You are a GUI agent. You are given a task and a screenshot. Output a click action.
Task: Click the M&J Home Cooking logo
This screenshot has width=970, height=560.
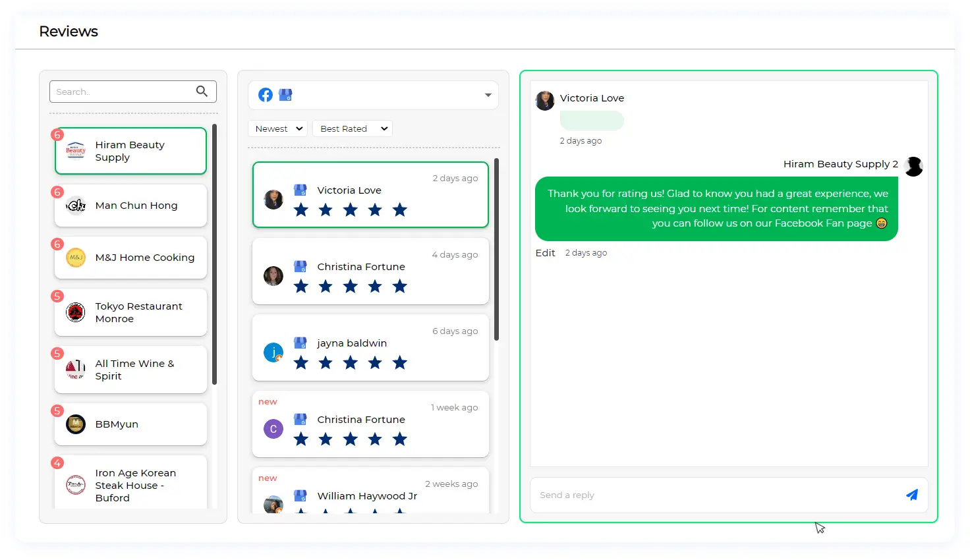click(x=76, y=258)
